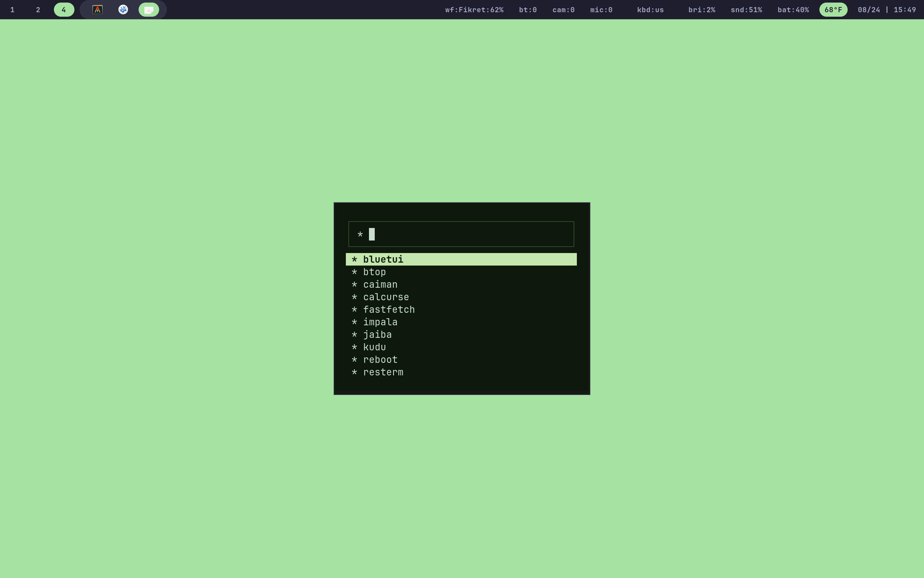The width and height of the screenshot is (924, 578).
Task: Select active workspace 4
Action: coord(64,10)
